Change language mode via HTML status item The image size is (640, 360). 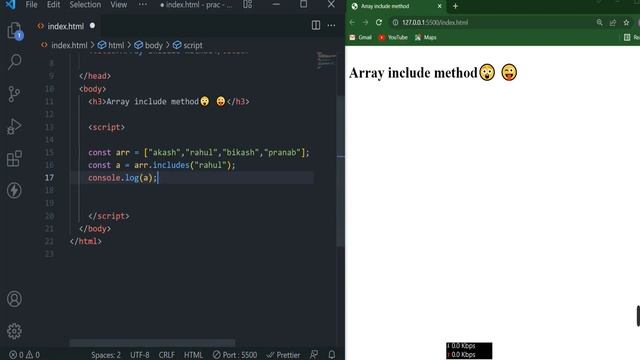click(193, 355)
